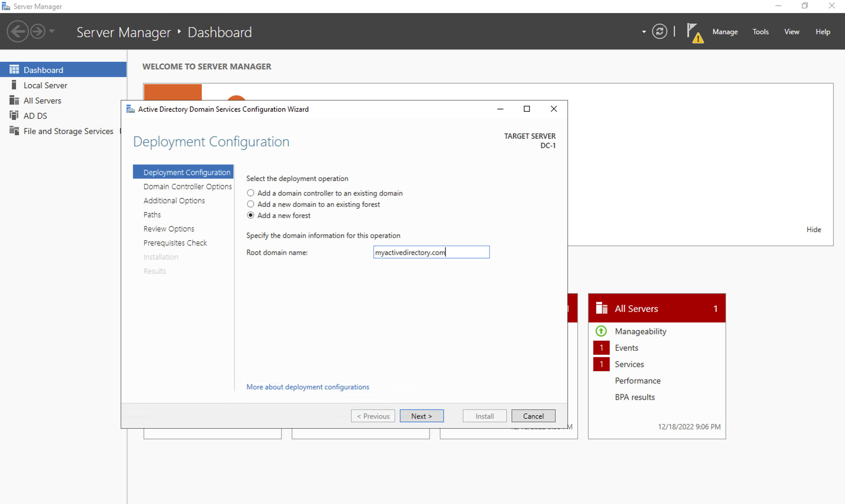Click the File and Storage Services icon
Viewport: 845px width, 504px height.
pos(14,131)
